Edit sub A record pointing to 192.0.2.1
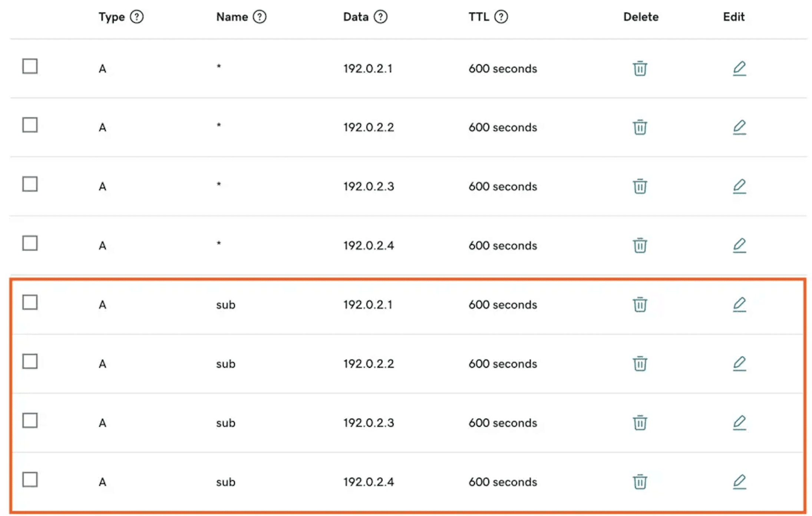 point(739,305)
